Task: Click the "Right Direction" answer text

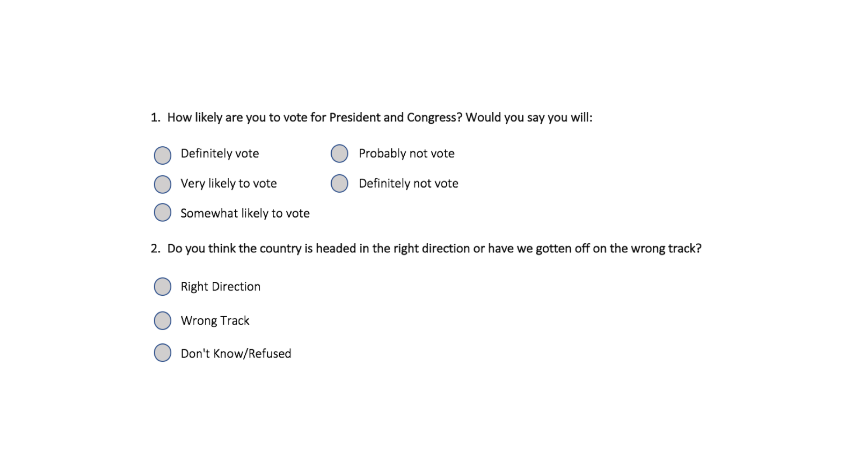Action: pos(220,287)
